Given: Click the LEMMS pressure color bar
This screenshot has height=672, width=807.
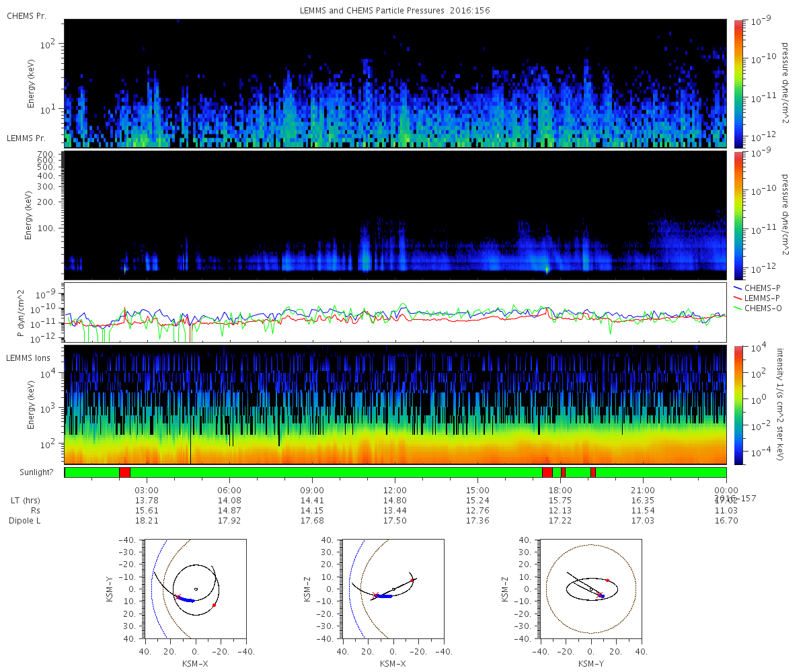Looking at the screenshot, I should pos(738,215).
